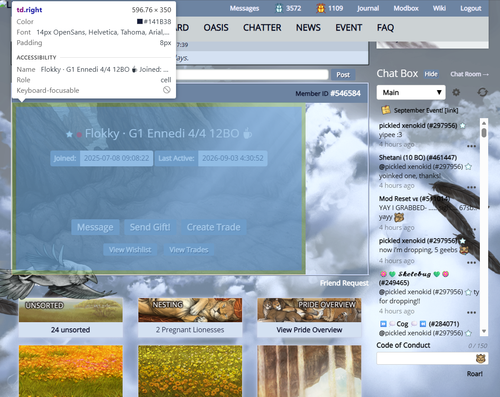Open the Chat Room link
500x397 pixels.
pos(469,74)
